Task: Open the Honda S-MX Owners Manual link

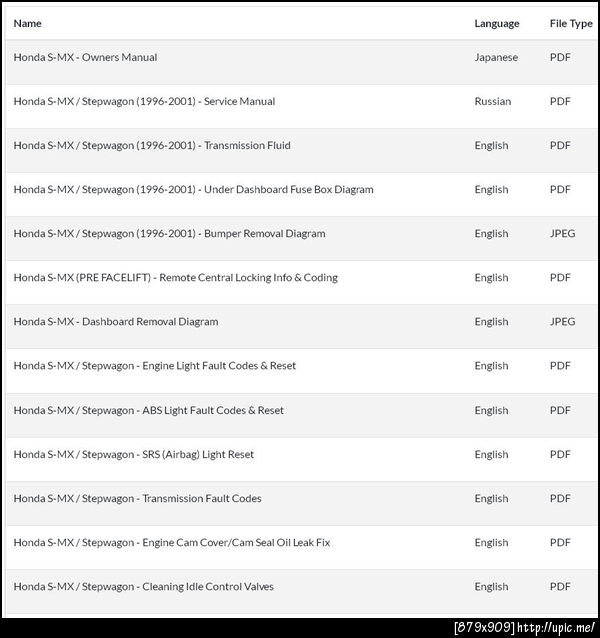Action: coord(85,58)
